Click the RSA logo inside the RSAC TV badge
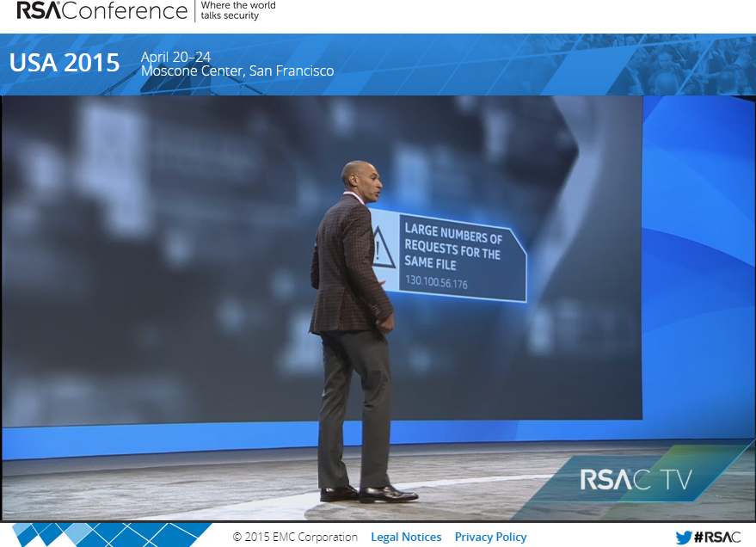This screenshot has height=547, width=756. [x=605, y=480]
